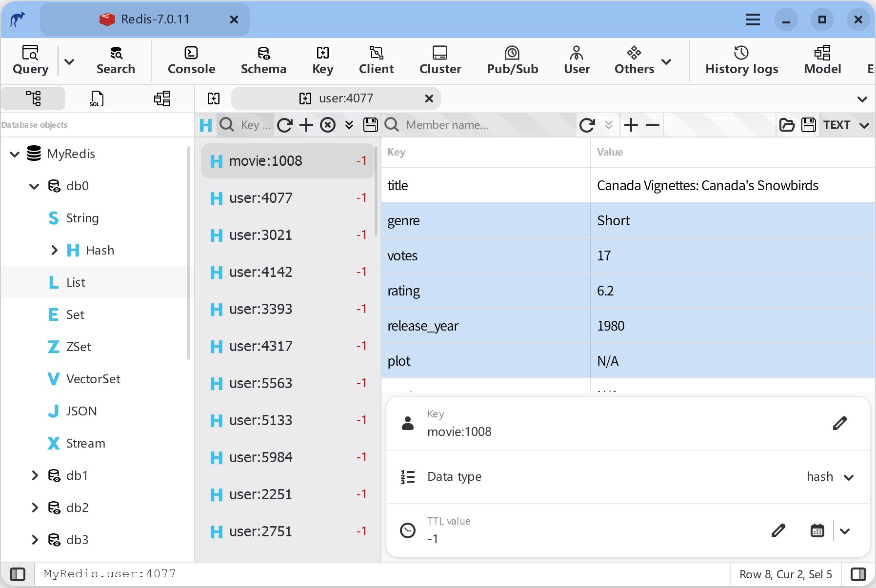876x588 pixels.
Task: Open the TTL options dropdown
Action: tap(845, 530)
